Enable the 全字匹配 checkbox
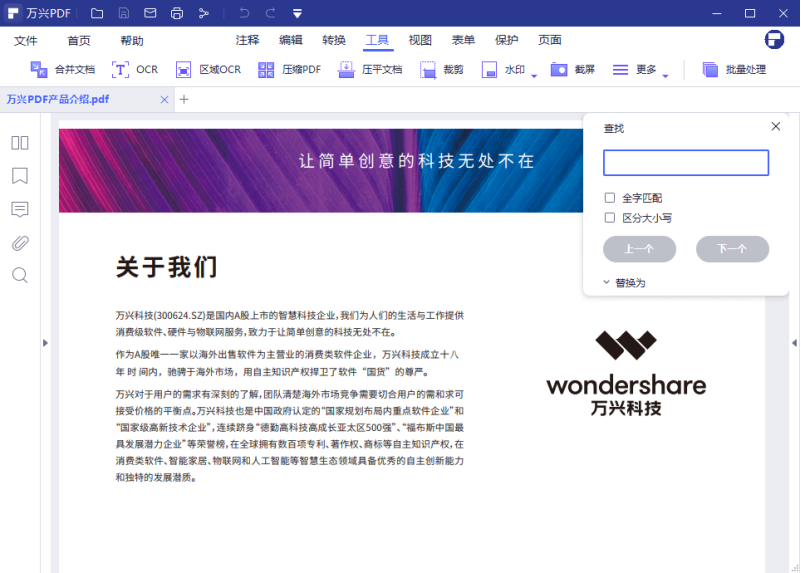The height and width of the screenshot is (573, 801). coord(609,198)
